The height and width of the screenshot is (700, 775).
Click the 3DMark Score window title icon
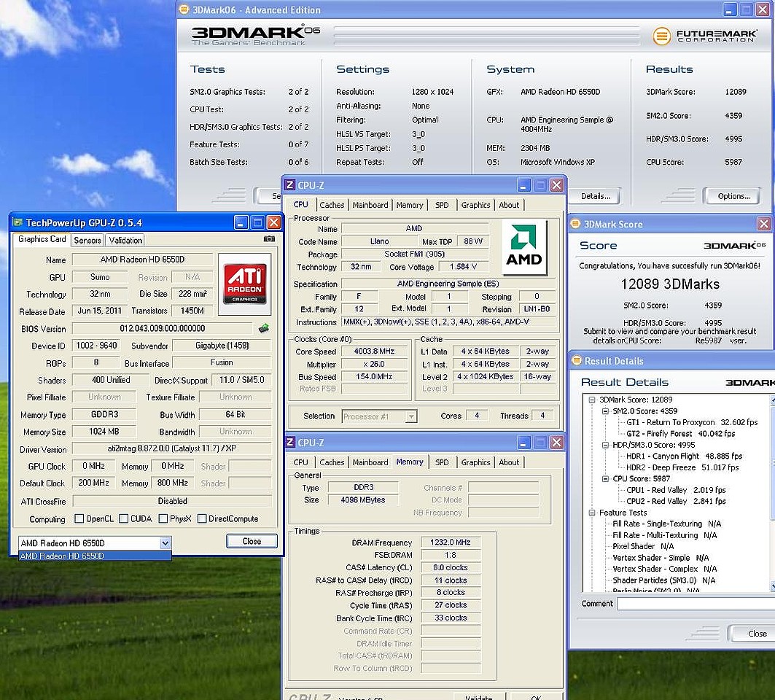click(x=575, y=224)
